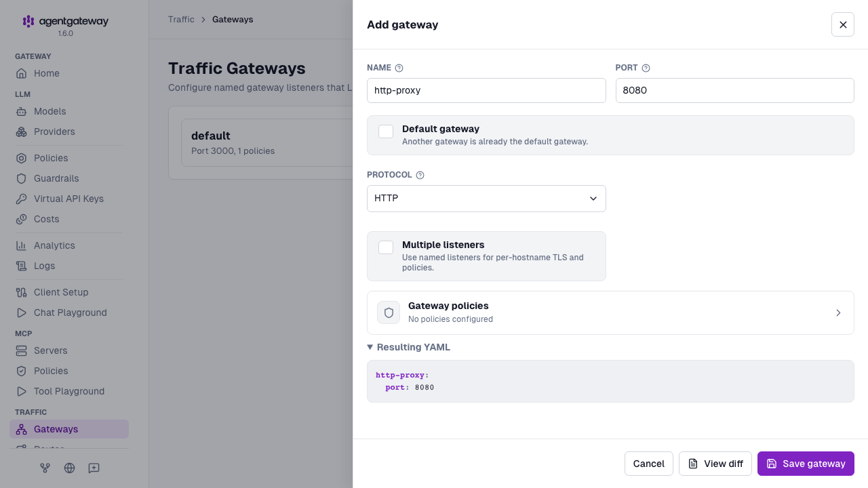Click the agentgateway logo icon
Viewport: 868px width, 488px height.
coord(28,22)
